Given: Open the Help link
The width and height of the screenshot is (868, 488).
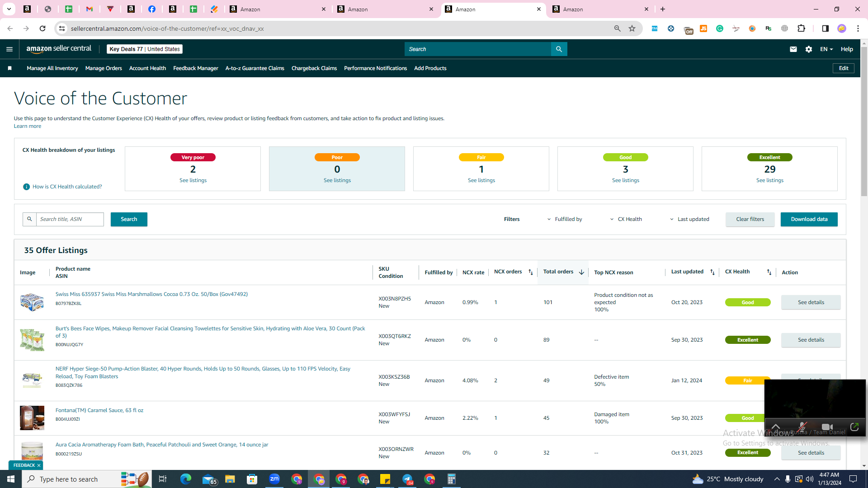Looking at the screenshot, I should tap(847, 49).
